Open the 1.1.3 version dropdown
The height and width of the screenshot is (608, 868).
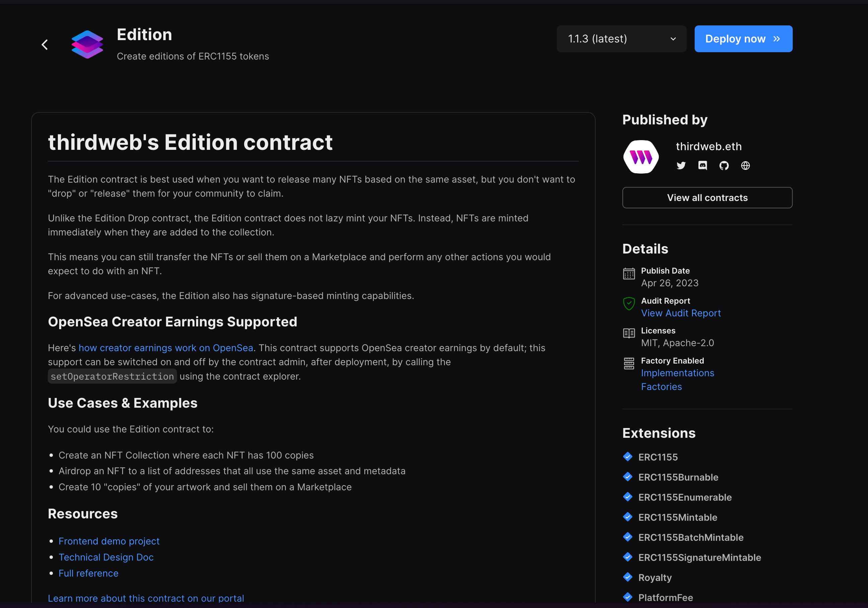coord(621,38)
